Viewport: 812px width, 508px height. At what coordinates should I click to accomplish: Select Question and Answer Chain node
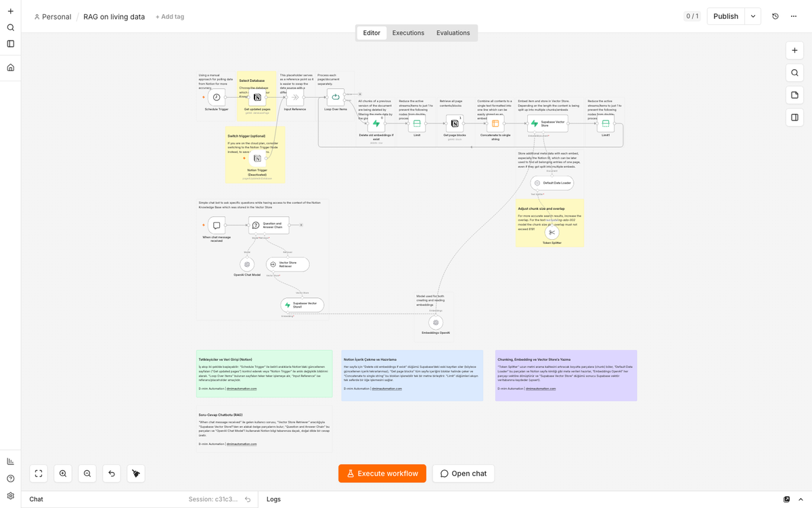pos(269,225)
